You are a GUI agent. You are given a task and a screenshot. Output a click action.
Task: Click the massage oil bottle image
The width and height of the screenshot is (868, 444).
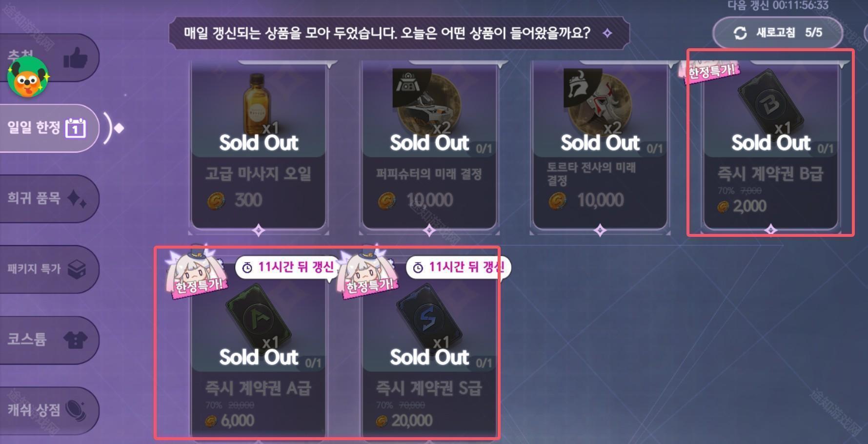(256, 101)
